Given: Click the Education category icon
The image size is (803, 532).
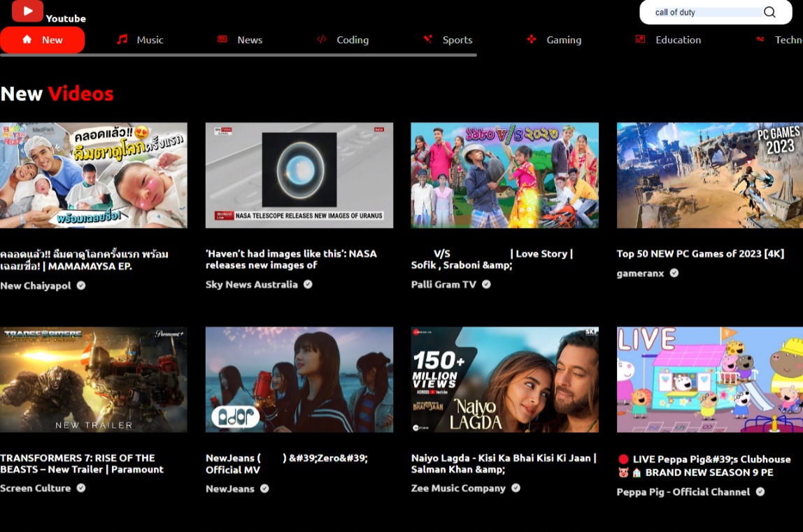Looking at the screenshot, I should 640,39.
